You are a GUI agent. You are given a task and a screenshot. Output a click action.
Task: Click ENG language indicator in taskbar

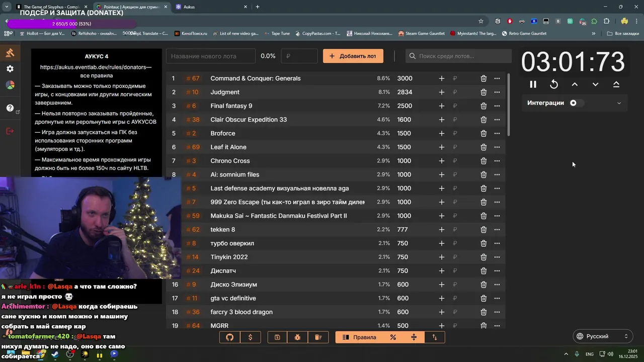click(x=589, y=354)
